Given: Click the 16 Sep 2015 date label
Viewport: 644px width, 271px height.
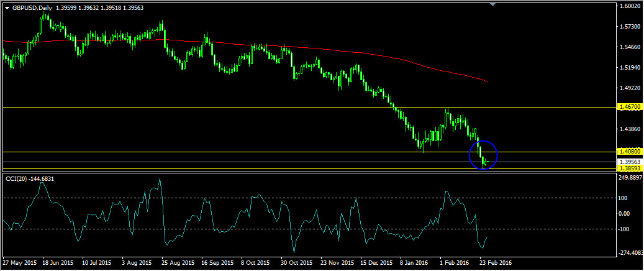Looking at the screenshot, I should (218, 262).
